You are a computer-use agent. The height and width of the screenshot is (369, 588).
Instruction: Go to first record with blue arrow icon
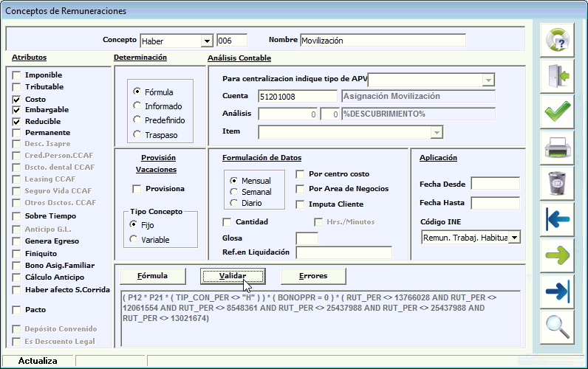558,218
